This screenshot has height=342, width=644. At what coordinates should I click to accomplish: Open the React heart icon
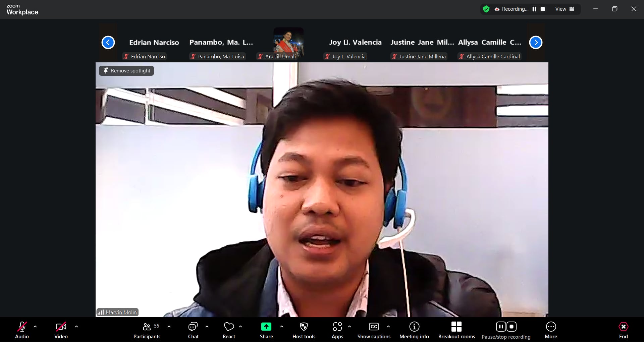pos(229,327)
